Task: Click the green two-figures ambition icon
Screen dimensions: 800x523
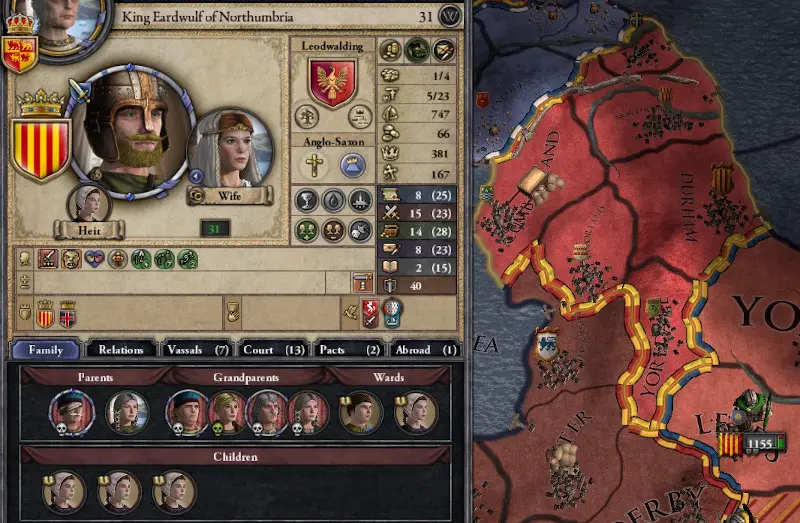Action: click(x=307, y=231)
